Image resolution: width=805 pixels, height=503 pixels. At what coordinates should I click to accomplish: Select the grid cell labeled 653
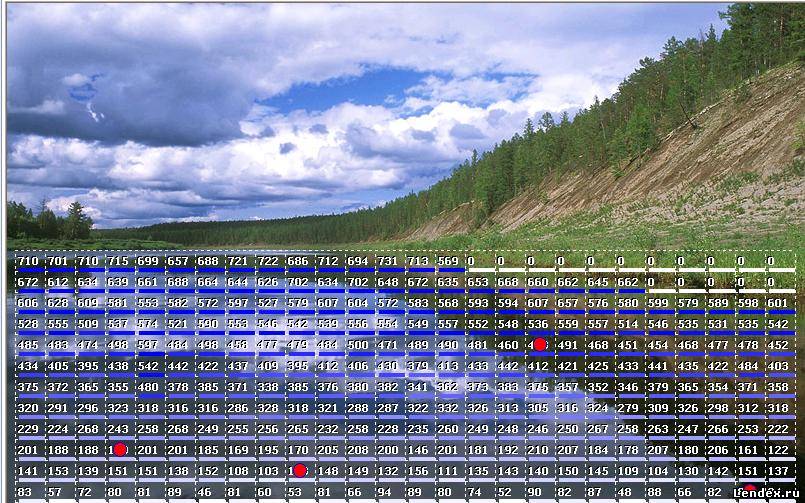click(478, 282)
